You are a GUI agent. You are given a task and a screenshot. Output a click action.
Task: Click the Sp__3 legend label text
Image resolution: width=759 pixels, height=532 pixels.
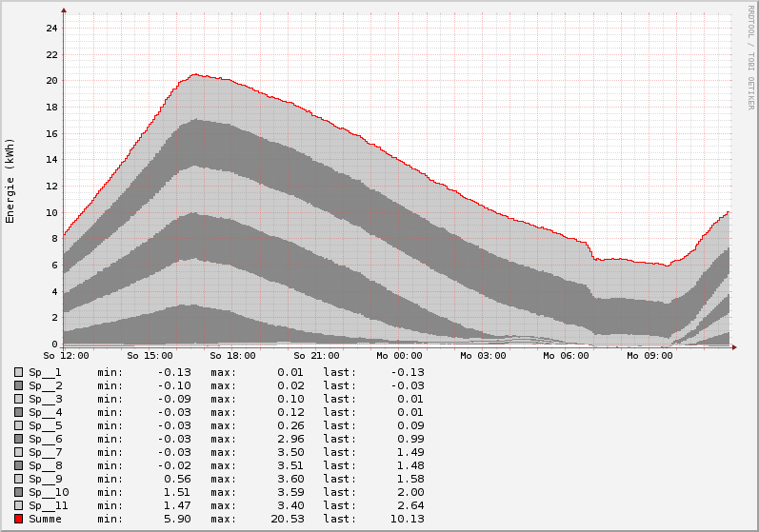45,399
